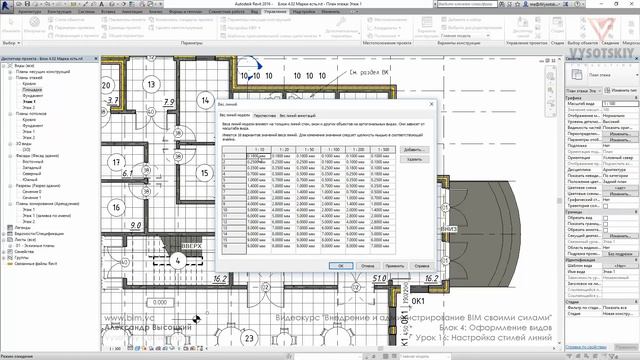Click the Phases ribbon icon
Image resolution: width=640 pixels, height=360 pixels.
click(557, 22)
